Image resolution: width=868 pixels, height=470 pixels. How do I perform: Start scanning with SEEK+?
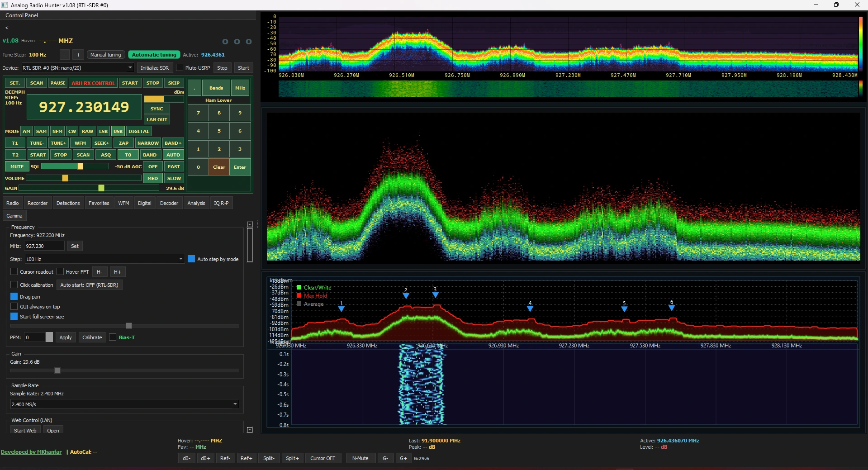(x=102, y=143)
